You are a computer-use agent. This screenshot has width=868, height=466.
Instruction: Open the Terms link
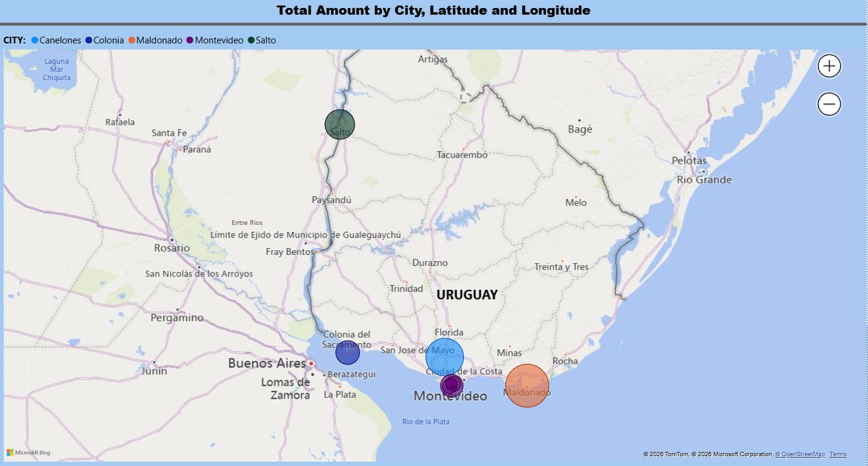click(837, 454)
